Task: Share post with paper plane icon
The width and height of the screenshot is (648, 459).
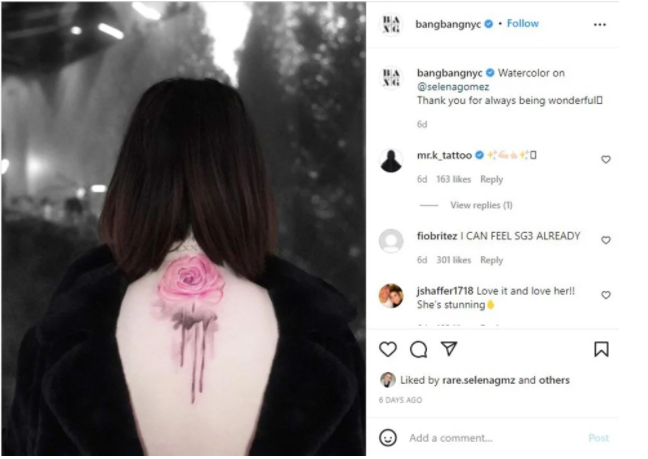Action: (449, 349)
